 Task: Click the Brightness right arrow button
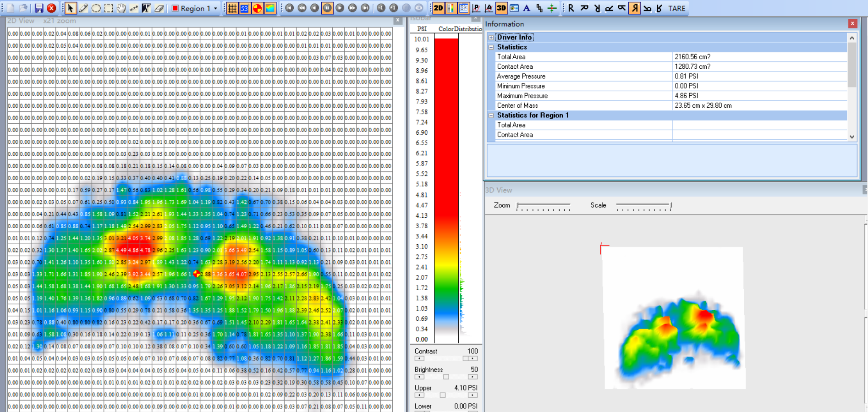pyautogui.click(x=472, y=377)
